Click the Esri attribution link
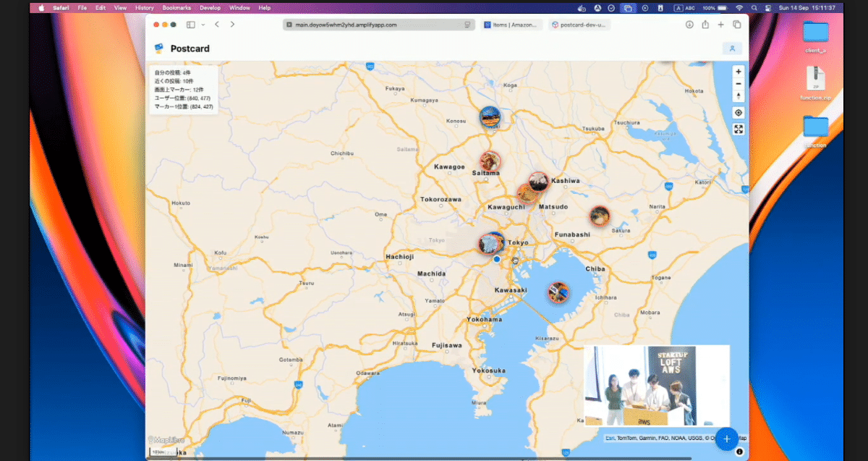Screen dimensions: 868x461 coord(610,438)
